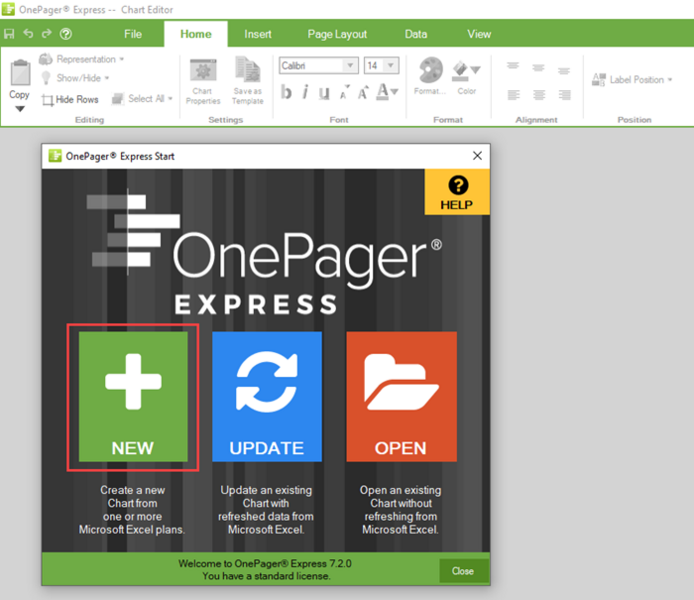Switch to the View tab

479,34
